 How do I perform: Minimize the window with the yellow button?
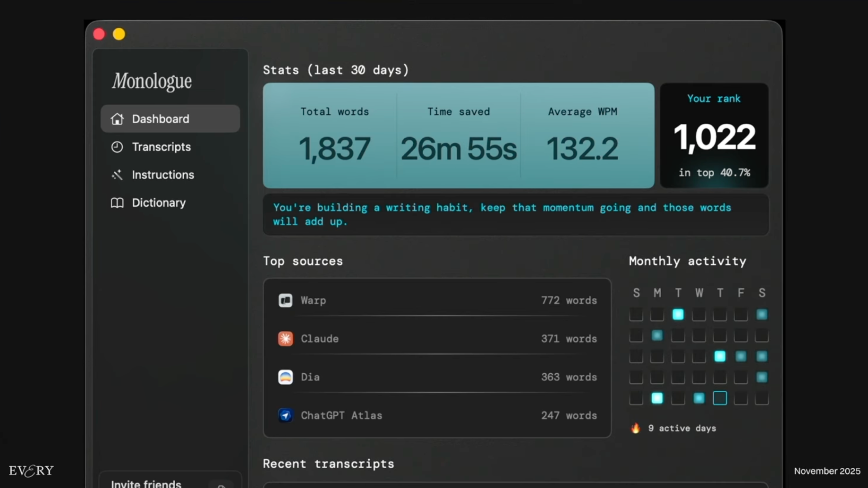coord(119,34)
